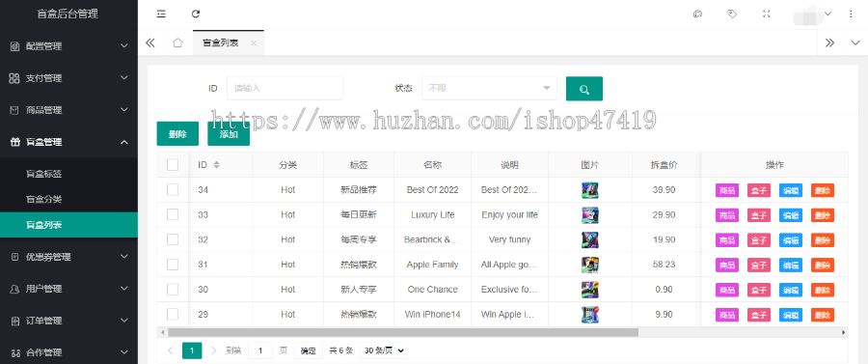Check the row with ID 32

point(173,239)
